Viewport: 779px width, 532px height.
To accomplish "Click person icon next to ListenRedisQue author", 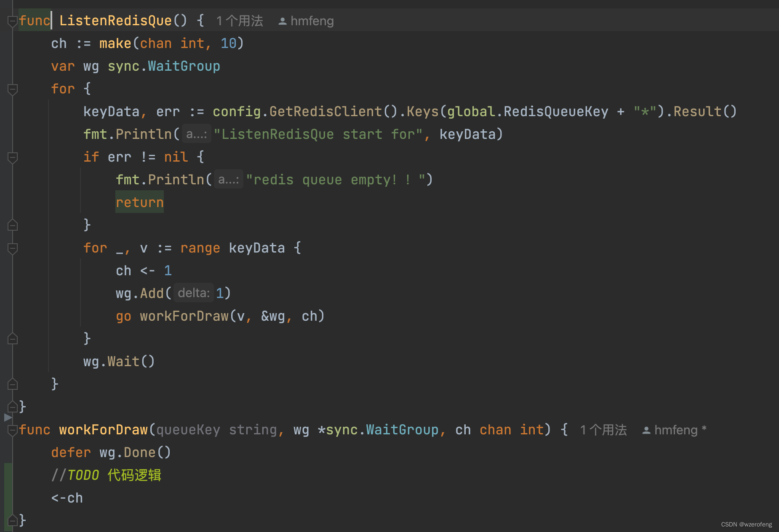I will (x=283, y=21).
